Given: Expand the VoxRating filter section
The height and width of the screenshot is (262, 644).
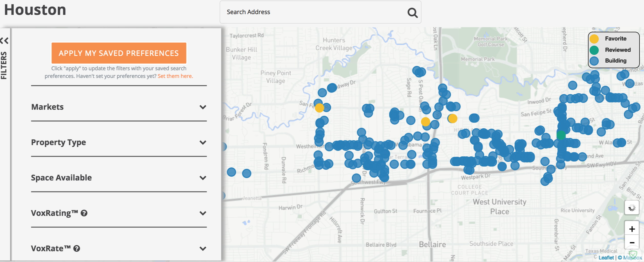Looking at the screenshot, I should (x=119, y=213).
